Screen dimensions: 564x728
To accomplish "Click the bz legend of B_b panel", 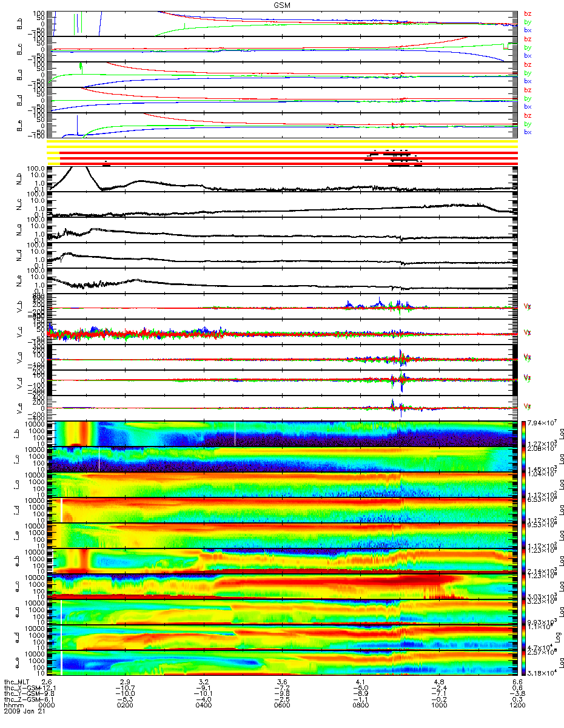I will [x=528, y=13].
